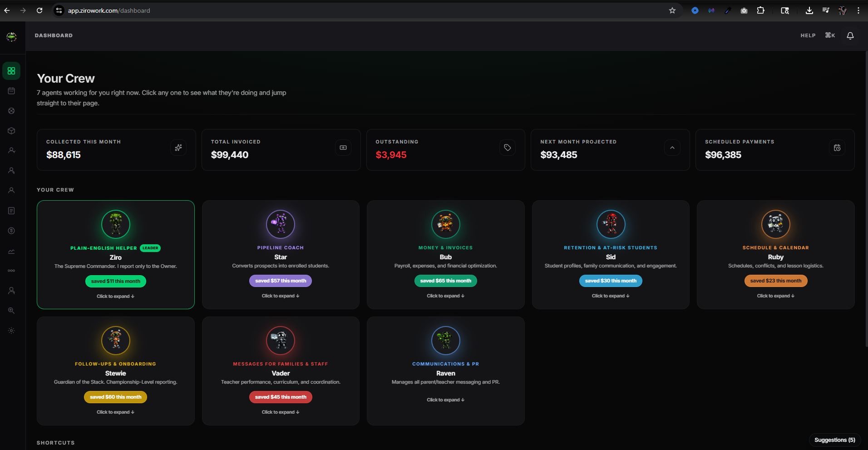Click the HELP link in the header

tap(808, 35)
